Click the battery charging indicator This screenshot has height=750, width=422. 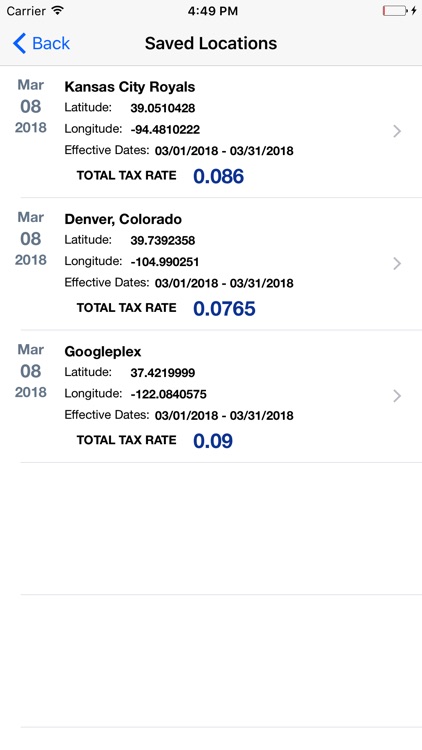(x=400, y=11)
